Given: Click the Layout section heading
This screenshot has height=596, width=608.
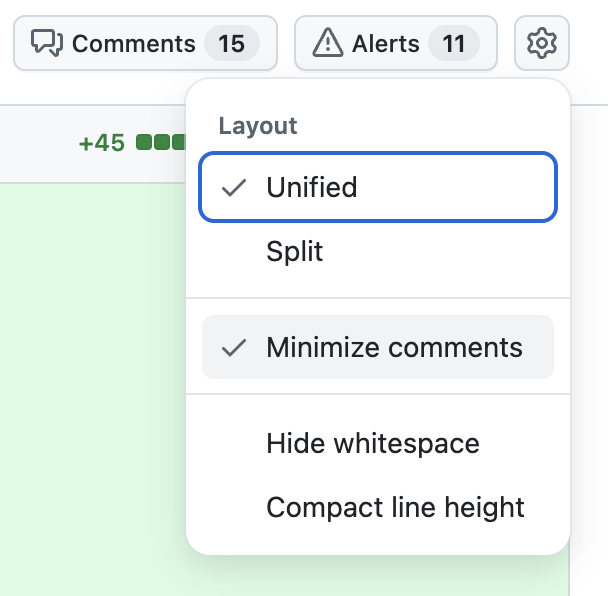Looking at the screenshot, I should coord(258,126).
